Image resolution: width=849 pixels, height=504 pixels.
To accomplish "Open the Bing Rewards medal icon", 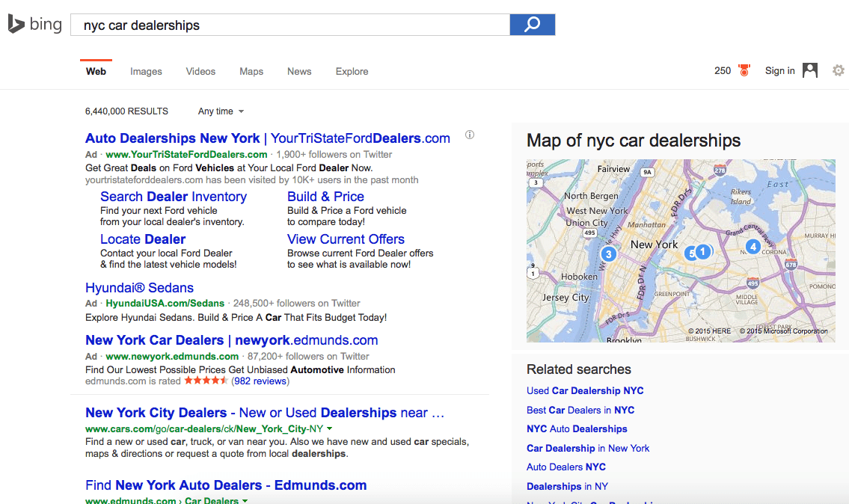I will 744,70.
